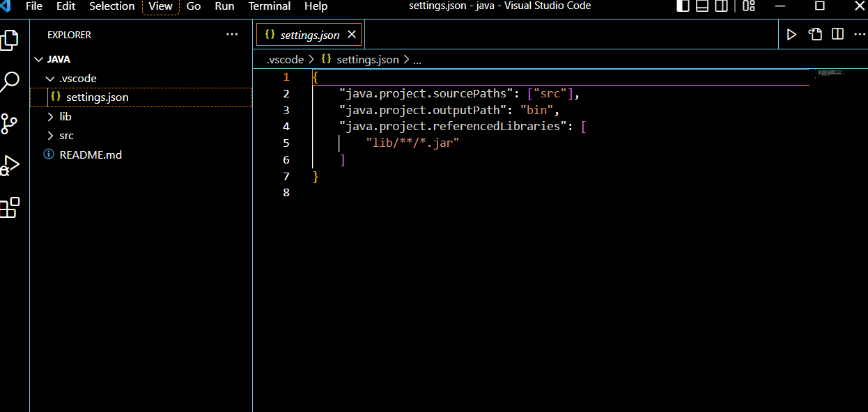The width and height of the screenshot is (868, 412).
Task: Open the Run menu
Action: (224, 6)
